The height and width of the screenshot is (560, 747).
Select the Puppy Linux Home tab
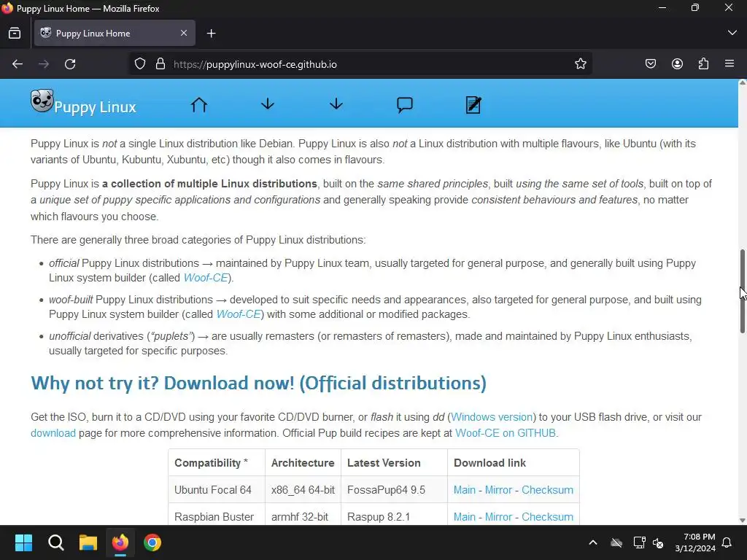115,33
